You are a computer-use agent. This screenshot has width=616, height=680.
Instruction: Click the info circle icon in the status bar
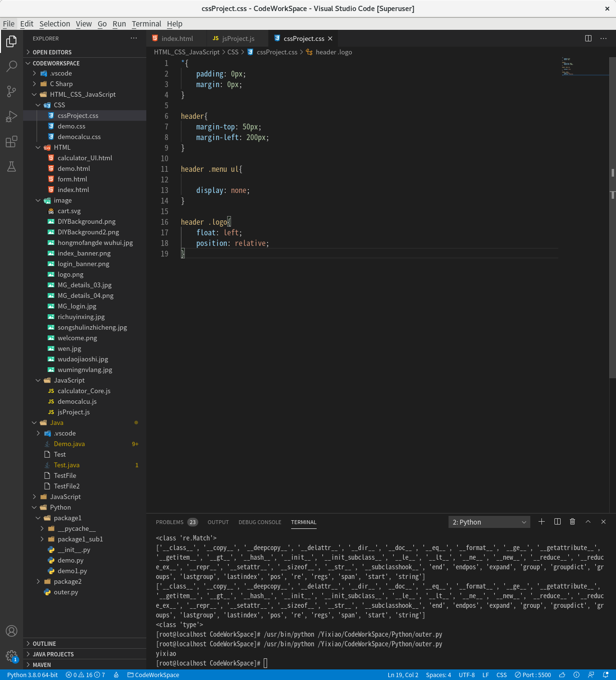(x=577, y=675)
